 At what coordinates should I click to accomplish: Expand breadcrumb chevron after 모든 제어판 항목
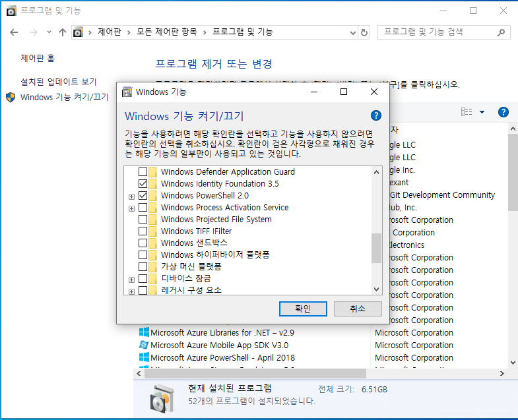pos(205,32)
